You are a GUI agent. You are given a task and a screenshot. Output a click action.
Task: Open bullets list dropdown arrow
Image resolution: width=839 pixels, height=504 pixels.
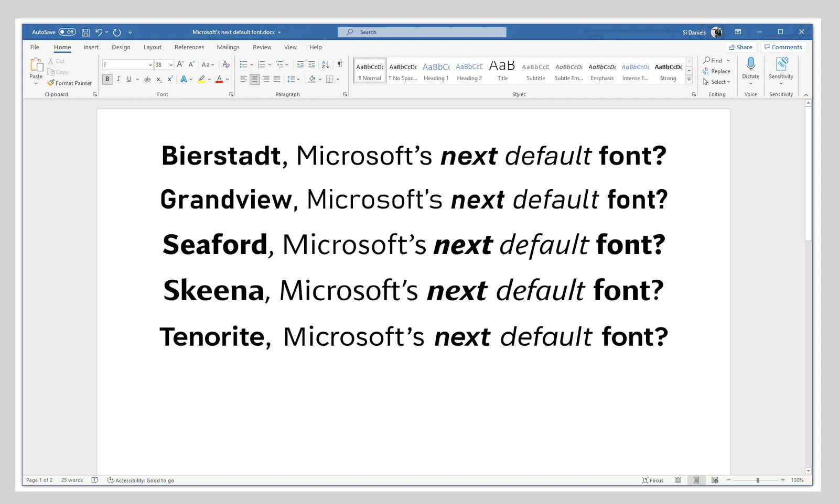click(x=252, y=65)
